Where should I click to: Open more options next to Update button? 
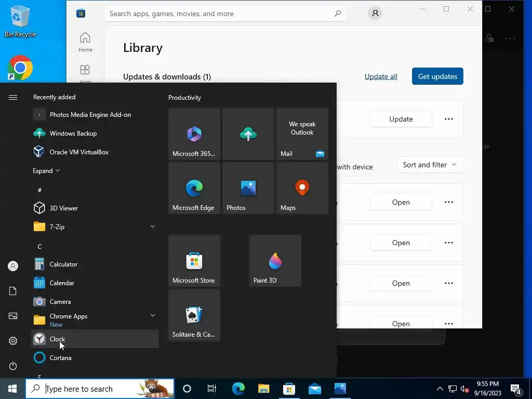click(x=449, y=119)
